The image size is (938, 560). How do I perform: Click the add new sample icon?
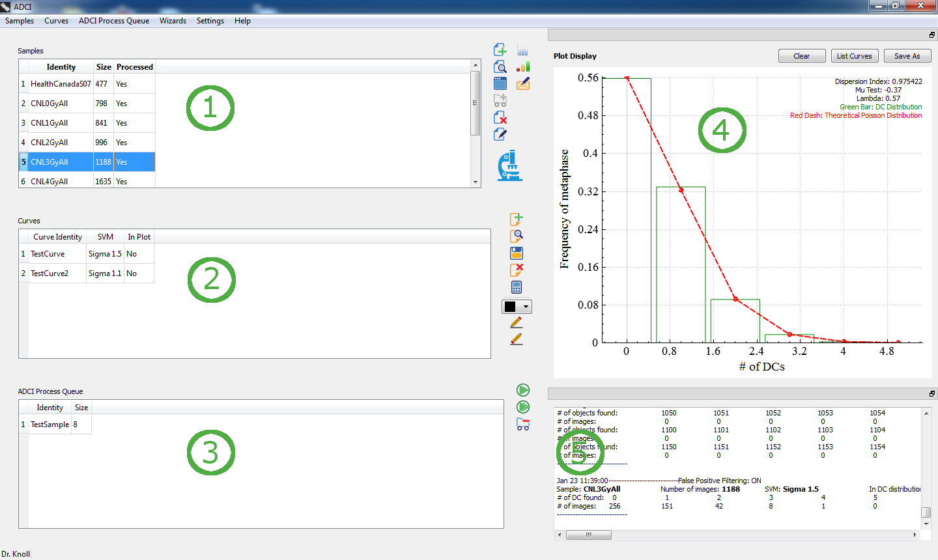(x=500, y=50)
